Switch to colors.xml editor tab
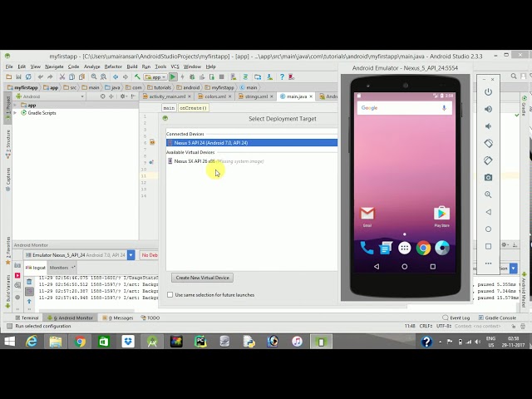This screenshot has width=532, height=399. (x=215, y=96)
